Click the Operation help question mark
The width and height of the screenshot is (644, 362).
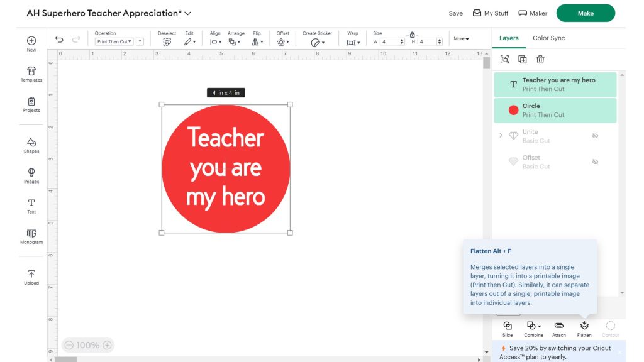140,41
